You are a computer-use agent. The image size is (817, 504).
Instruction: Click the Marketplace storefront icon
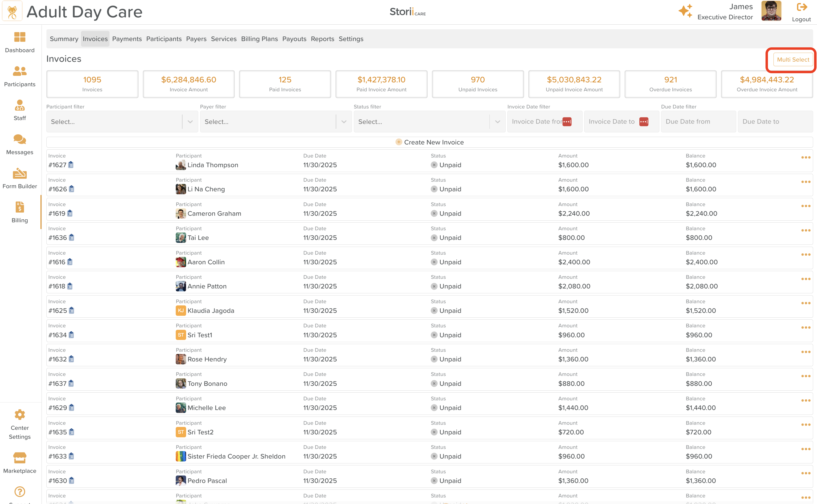point(20,458)
